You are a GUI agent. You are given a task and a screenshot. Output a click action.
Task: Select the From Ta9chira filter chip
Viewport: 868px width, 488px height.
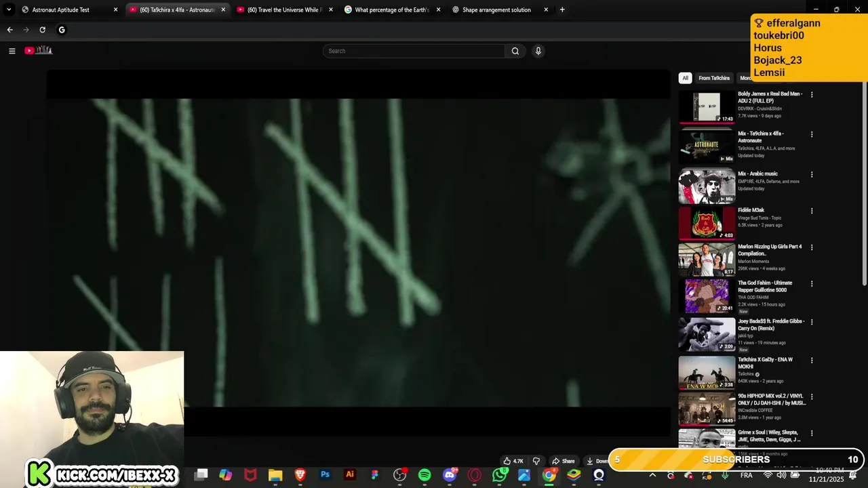click(714, 78)
